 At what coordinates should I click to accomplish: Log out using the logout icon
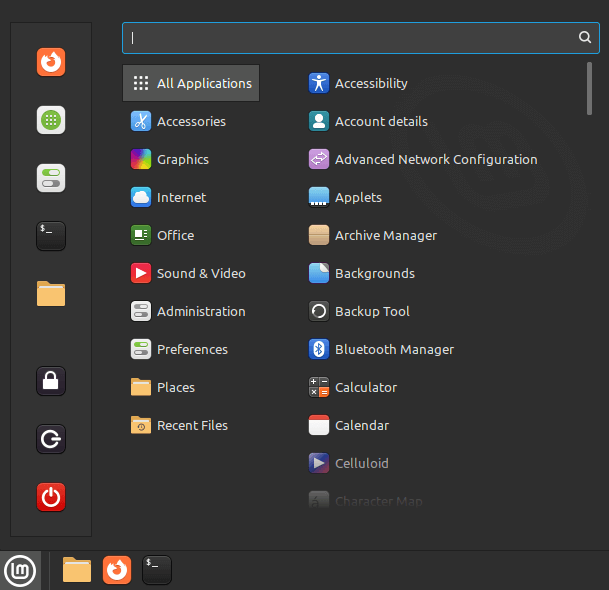coord(51,439)
